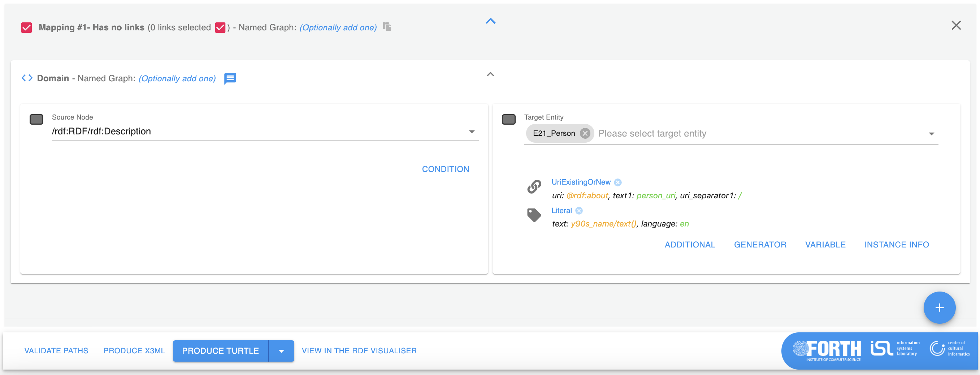Uncheck the Mapping #1 checkbox
This screenshot has height=375, width=980.
(27, 28)
